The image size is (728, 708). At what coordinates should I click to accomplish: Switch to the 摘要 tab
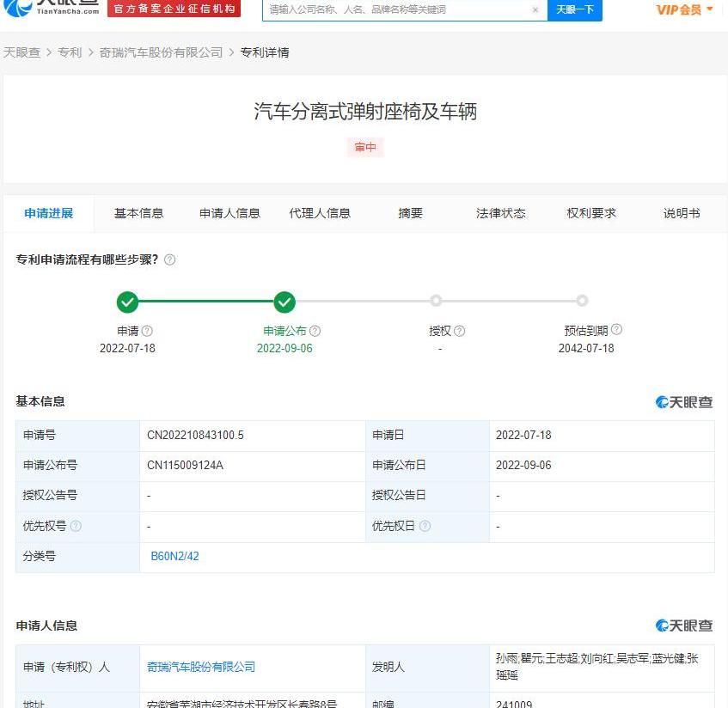point(411,214)
